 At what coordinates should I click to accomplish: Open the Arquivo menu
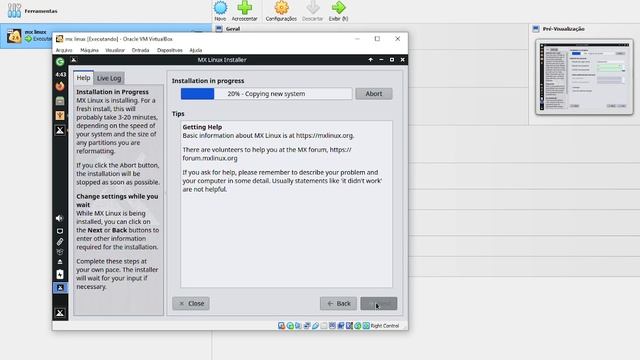pyautogui.click(x=64, y=50)
